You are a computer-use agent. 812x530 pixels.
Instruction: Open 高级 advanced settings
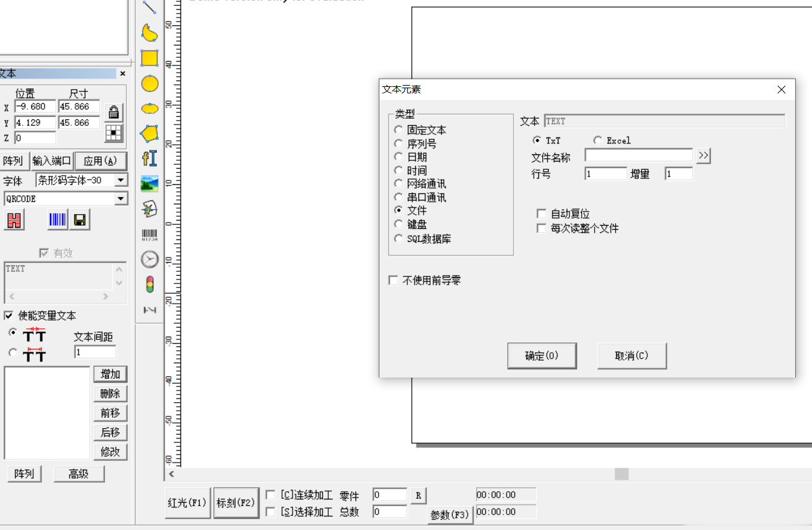pyautogui.click(x=78, y=474)
